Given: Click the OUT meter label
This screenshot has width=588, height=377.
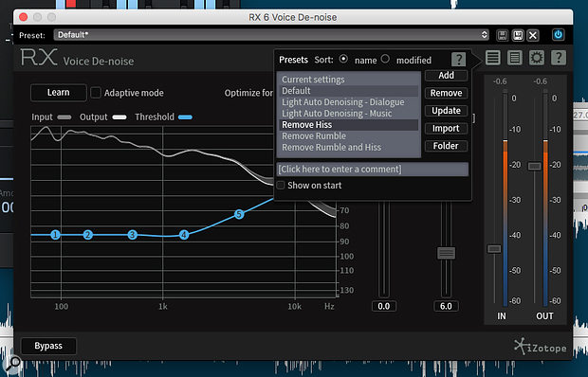Looking at the screenshot, I should (x=544, y=316).
